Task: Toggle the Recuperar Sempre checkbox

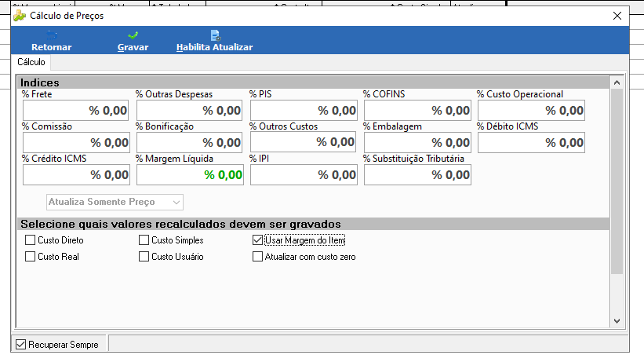Action: (20, 344)
